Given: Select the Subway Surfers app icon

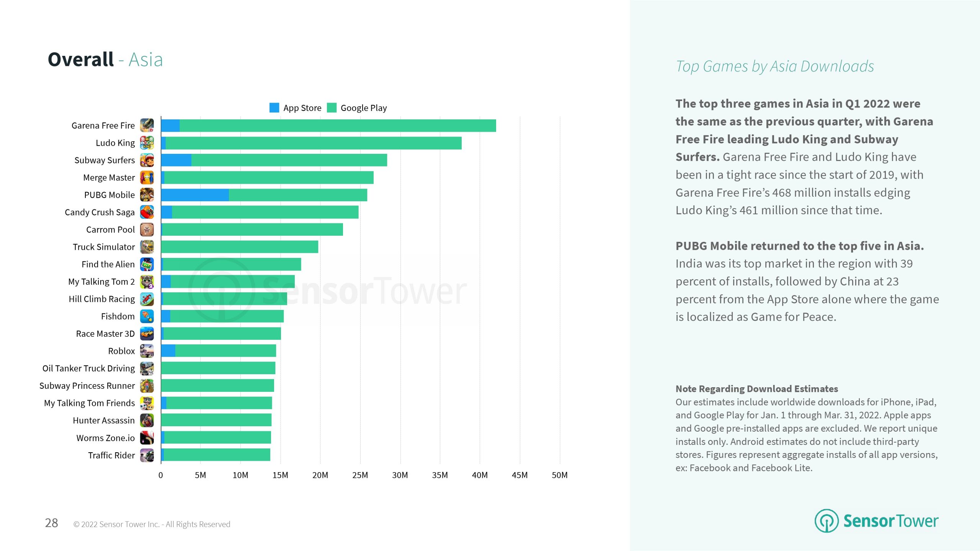Looking at the screenshot, I should point(147,160).
